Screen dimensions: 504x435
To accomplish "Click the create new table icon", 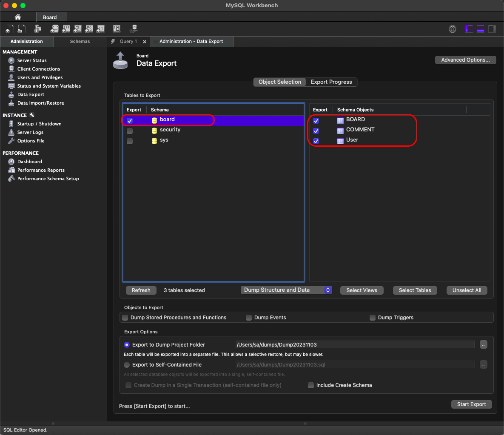I will click(66, 29).
